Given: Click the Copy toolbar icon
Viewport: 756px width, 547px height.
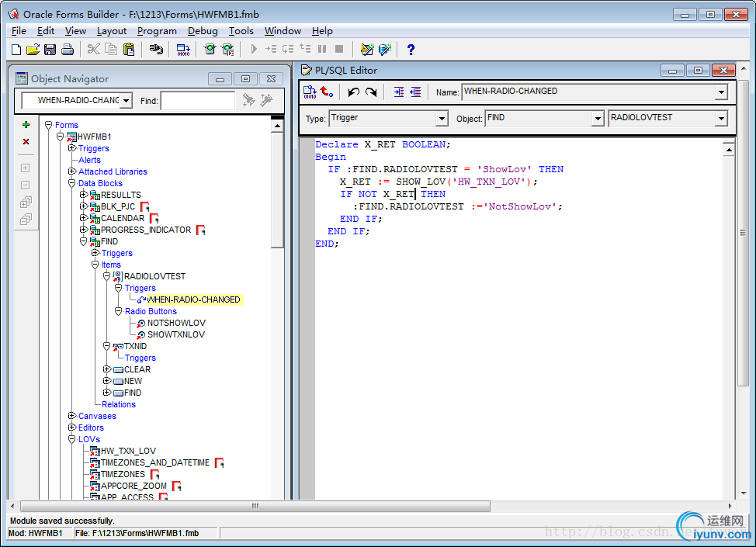Looking at the screenshot, I should coord(111,49).
